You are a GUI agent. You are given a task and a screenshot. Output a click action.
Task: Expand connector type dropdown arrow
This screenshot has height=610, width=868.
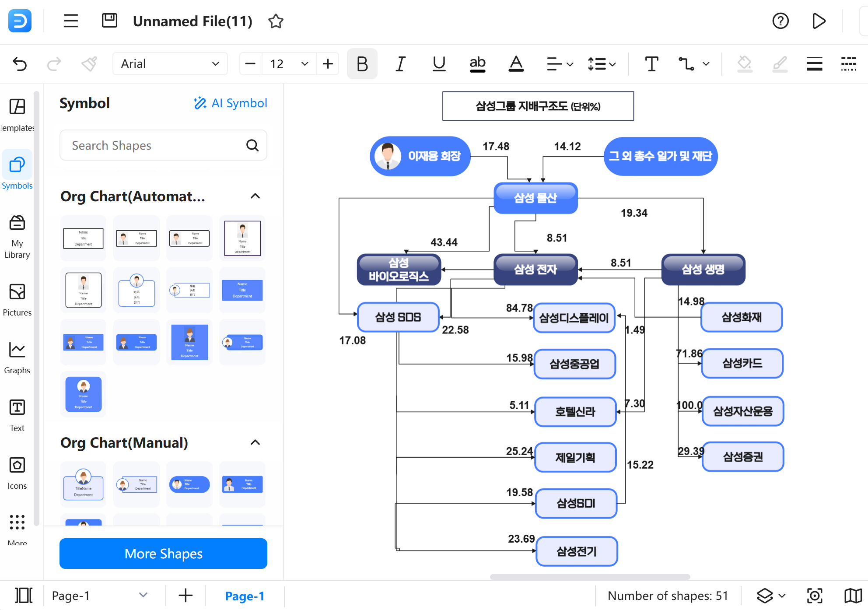coord(706,64)
